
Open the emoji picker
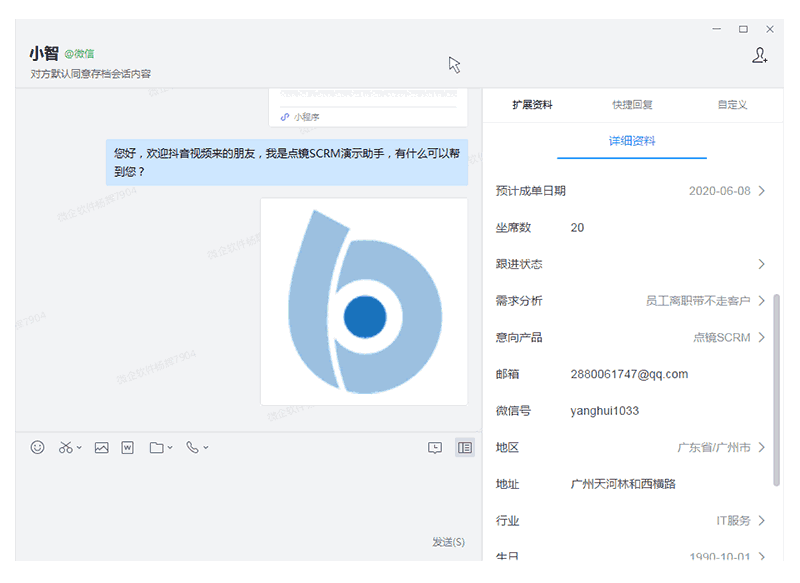(37, 447)
